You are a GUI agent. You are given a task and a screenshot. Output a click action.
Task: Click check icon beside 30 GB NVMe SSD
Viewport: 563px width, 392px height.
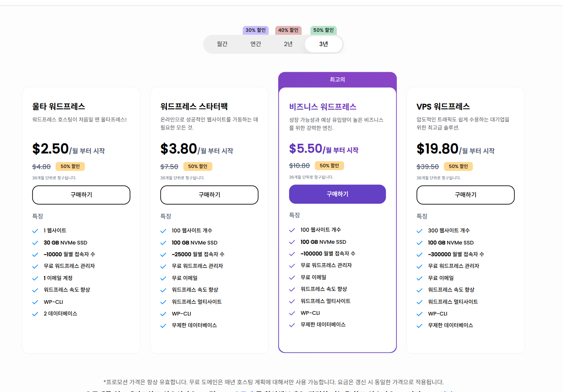tap(35, 243)
